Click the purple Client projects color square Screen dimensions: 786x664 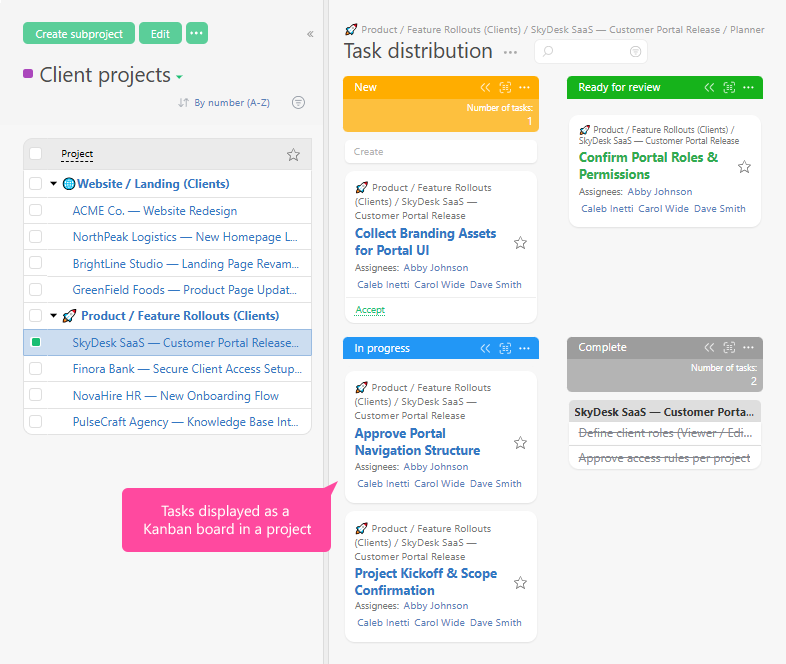[x=28, y=74]
